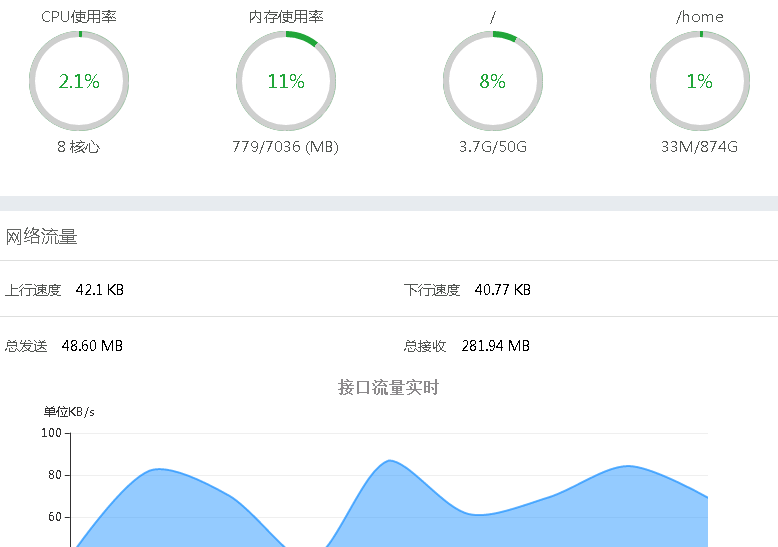Viewport: 778px width, 547px height.
Task: Click the '779/7036 (MB)' memory value
Action: tap(285, 147)
